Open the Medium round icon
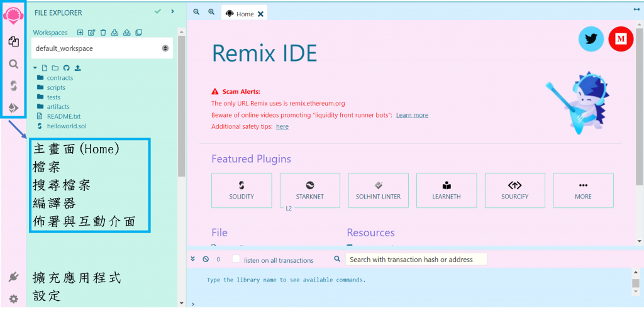 (x=621, y=39)
